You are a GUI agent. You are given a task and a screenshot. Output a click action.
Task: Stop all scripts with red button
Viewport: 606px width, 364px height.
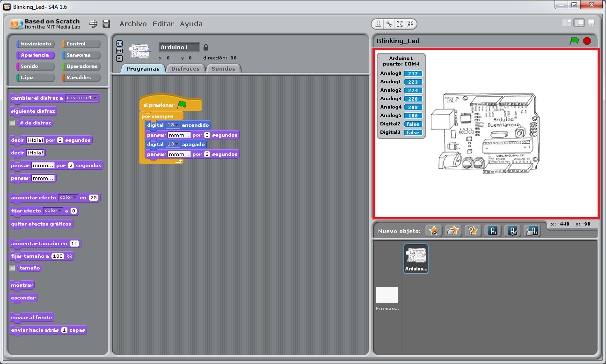point(587,41)
